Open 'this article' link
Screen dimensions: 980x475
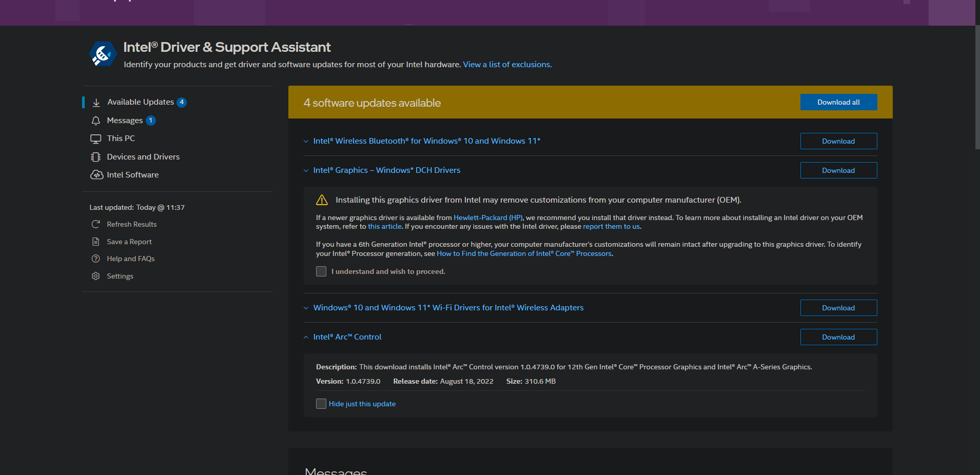coord(385,227)
